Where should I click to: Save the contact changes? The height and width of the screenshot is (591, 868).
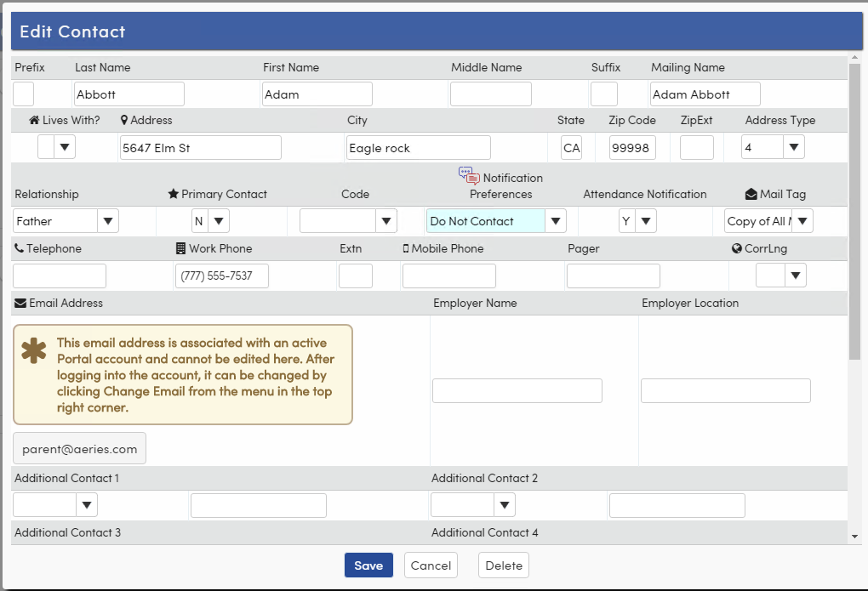[368, 565]
